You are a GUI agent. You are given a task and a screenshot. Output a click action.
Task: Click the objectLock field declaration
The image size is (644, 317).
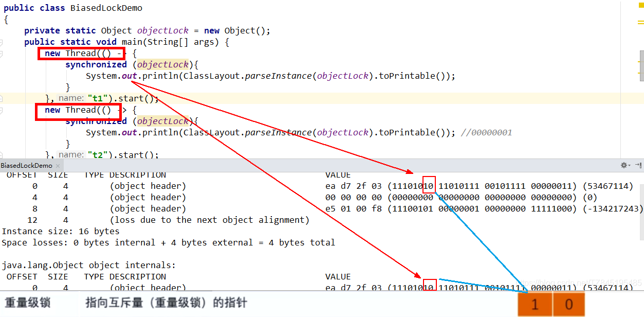tap(163, 31)
